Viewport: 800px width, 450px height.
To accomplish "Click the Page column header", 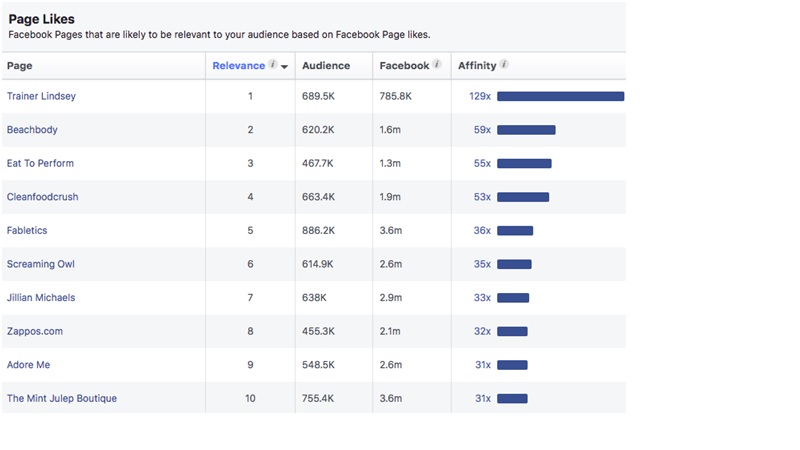I will (19, 66).
